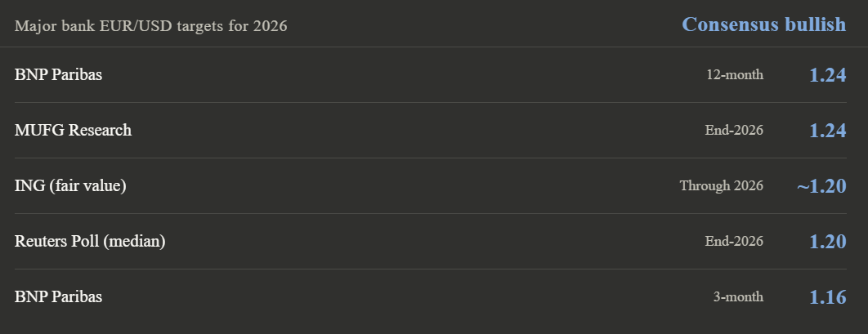Click the 1.16 three-month target value

point(827,297)
